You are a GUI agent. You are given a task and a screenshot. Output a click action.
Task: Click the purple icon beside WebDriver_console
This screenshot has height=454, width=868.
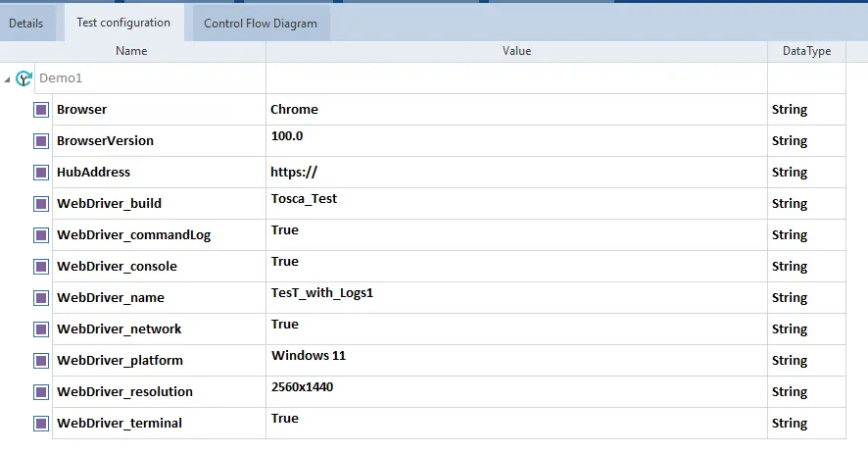click(41, 267)
